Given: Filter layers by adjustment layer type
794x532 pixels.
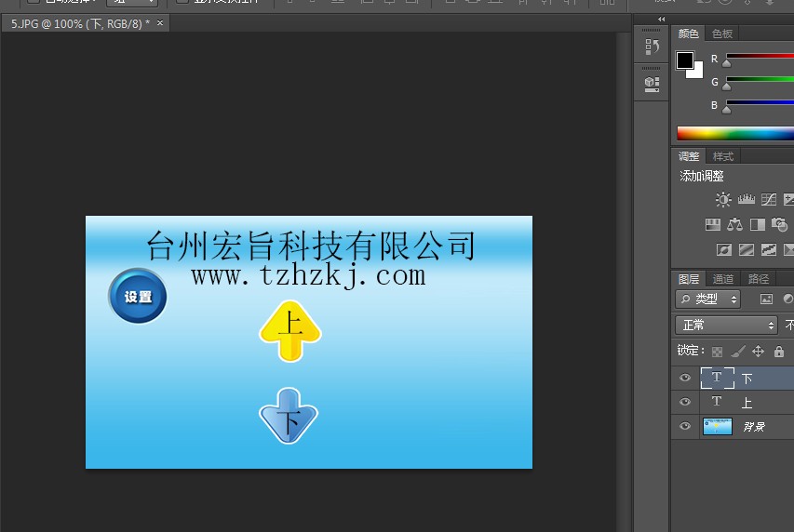Looking at the screenshot, I should 787,299.
